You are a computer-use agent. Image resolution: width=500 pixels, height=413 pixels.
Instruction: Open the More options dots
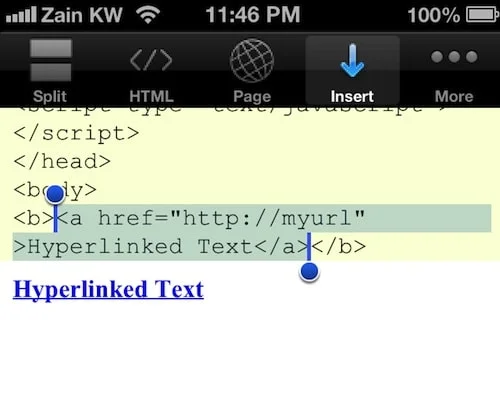click(454, 57)
